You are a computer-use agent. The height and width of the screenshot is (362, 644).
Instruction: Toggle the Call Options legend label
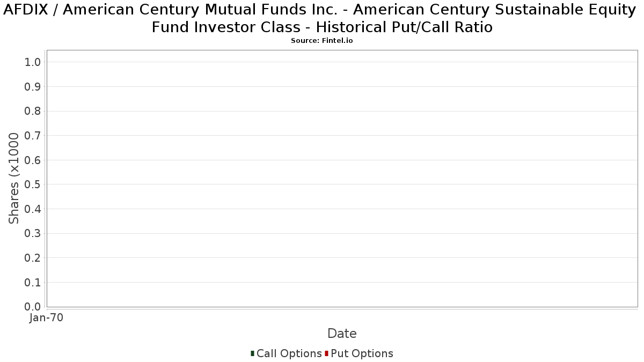coord(289,353)
